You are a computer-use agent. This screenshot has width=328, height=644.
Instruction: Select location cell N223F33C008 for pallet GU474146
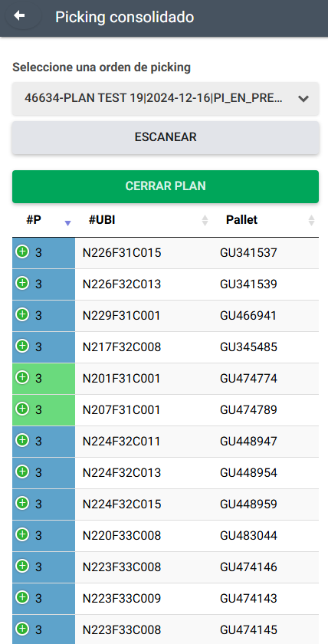click(122, 567)
